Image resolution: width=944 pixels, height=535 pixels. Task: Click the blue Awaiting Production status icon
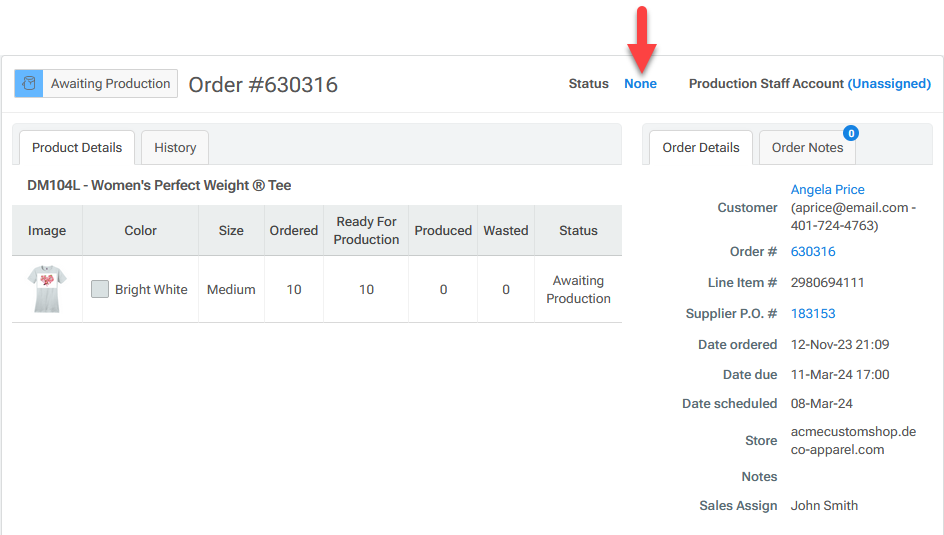tap(29, 84)
